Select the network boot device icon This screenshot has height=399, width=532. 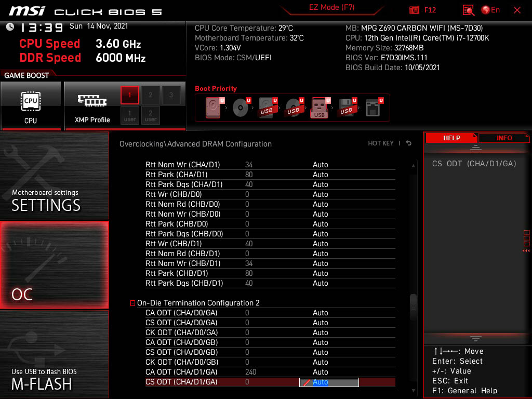(x=373, y=108)
